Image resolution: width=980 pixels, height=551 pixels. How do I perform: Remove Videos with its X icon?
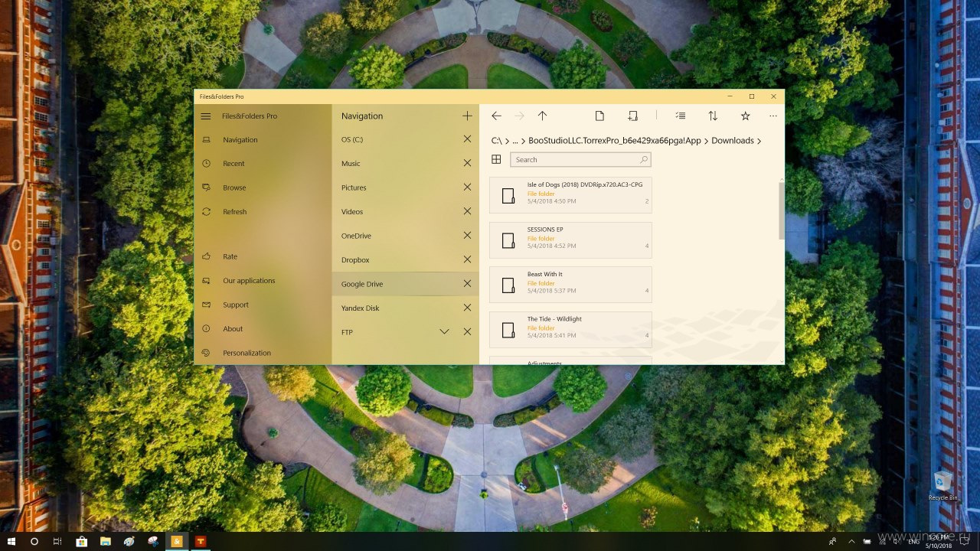click(x=467, y=211)
